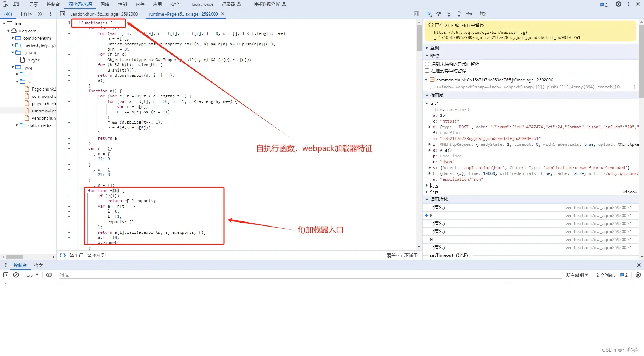
Task: Switch to the 网络 Network tab
Action: 105,4
